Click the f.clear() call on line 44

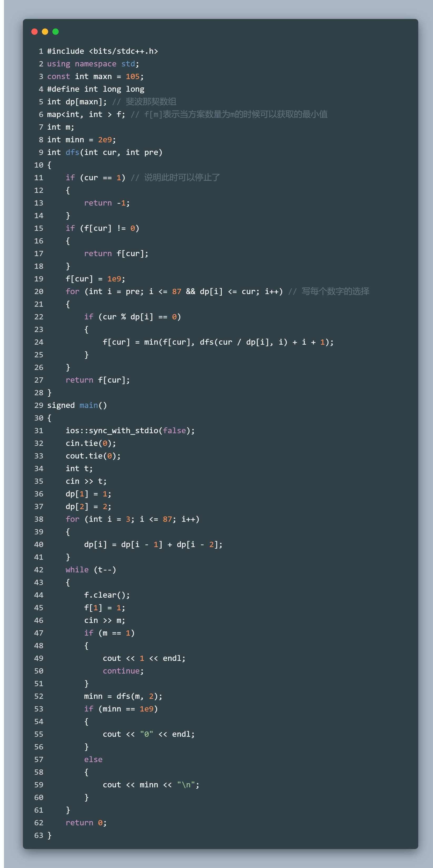click(107, 595)
